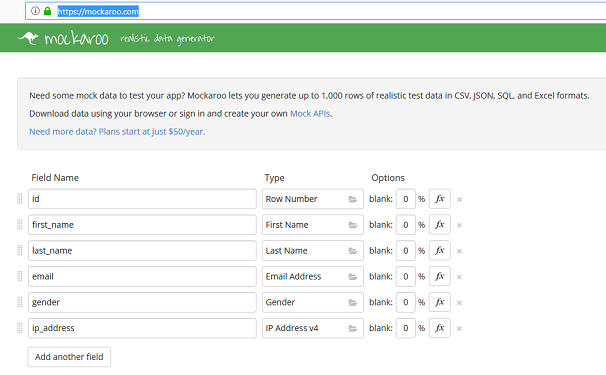Click the blank percent box for first_name
This screenshot has width=606, height=375.
tap(405, 225)
